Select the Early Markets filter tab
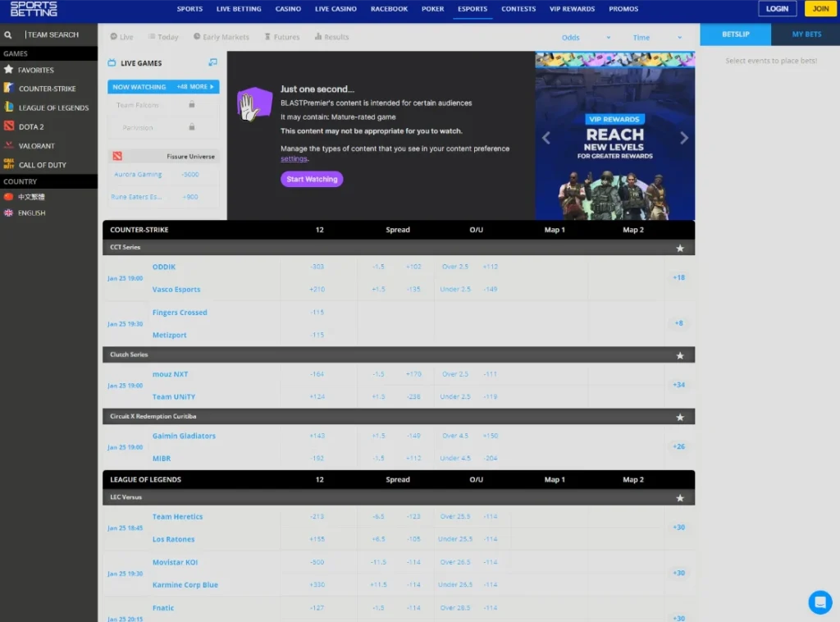This screenshot has width=840, height=622. pyautogui.click(x=221, y=37)
